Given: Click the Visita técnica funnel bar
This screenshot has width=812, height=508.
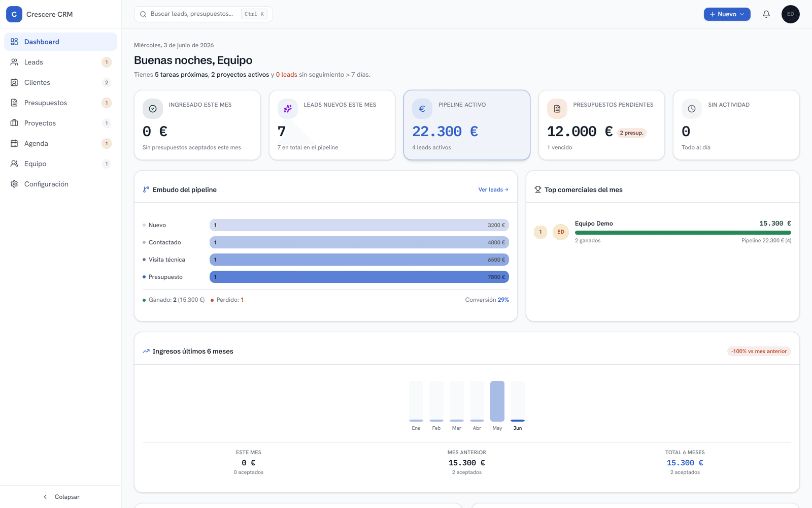Looking at the screenshot, I should coord(359,260).
